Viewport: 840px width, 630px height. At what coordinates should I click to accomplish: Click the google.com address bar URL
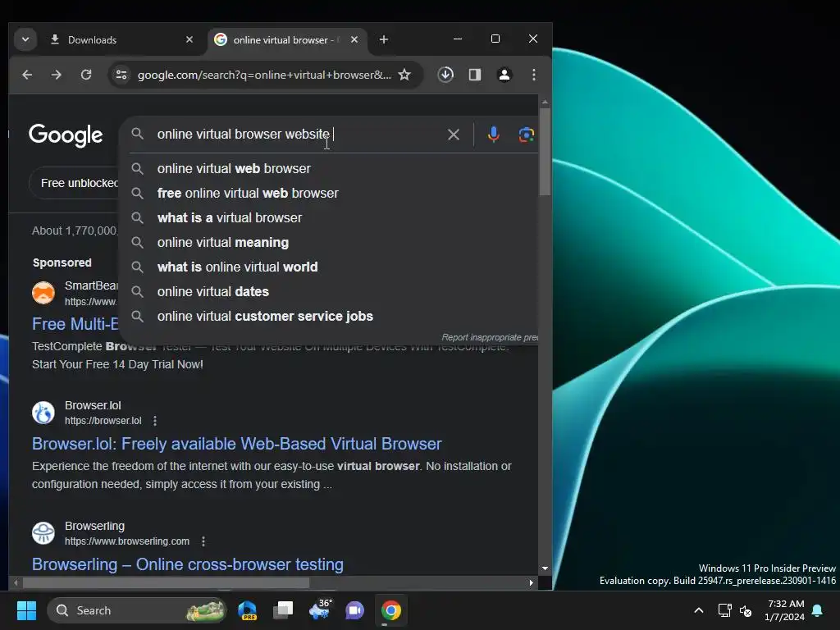point(264,75)
